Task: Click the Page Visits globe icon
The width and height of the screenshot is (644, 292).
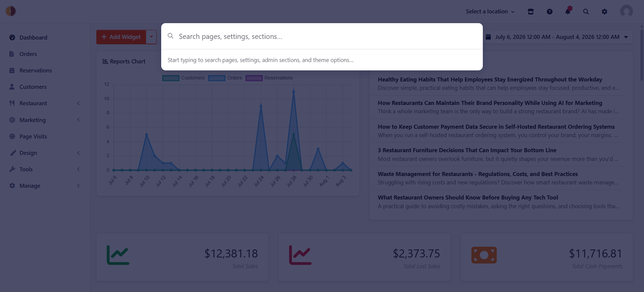Action: tap(12, 136)
